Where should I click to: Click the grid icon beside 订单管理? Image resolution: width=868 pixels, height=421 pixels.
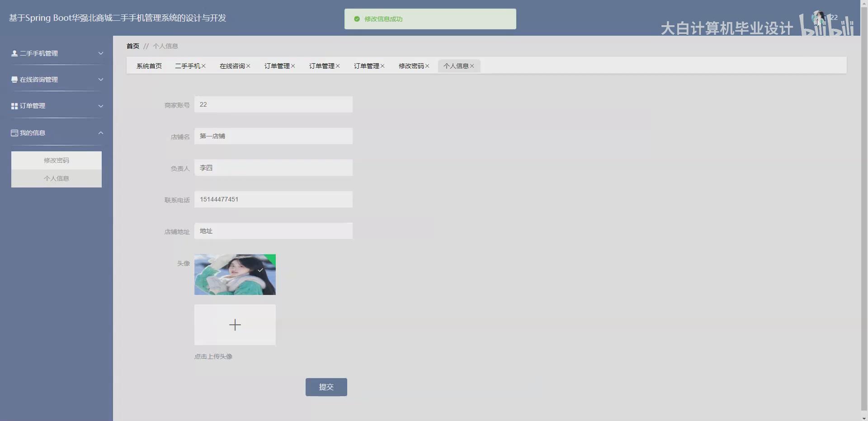(14, 106)
